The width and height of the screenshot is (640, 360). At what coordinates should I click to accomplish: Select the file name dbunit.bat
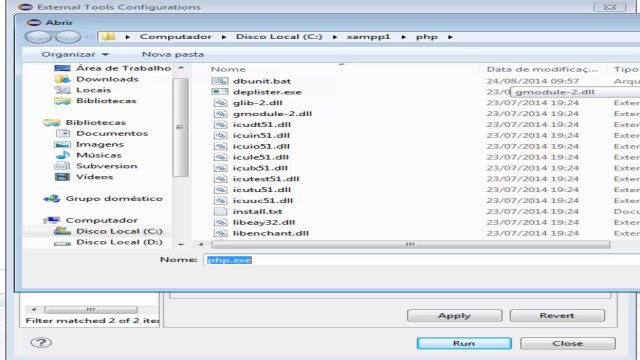[262, 81]
